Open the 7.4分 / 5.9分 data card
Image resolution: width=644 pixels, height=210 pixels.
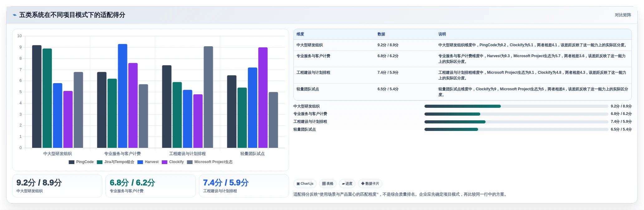244,186
